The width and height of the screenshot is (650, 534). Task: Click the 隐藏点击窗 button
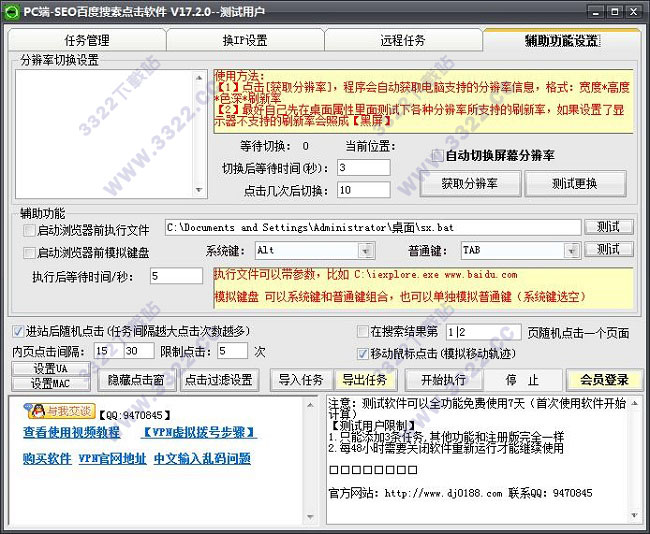[x=136, y=380]
